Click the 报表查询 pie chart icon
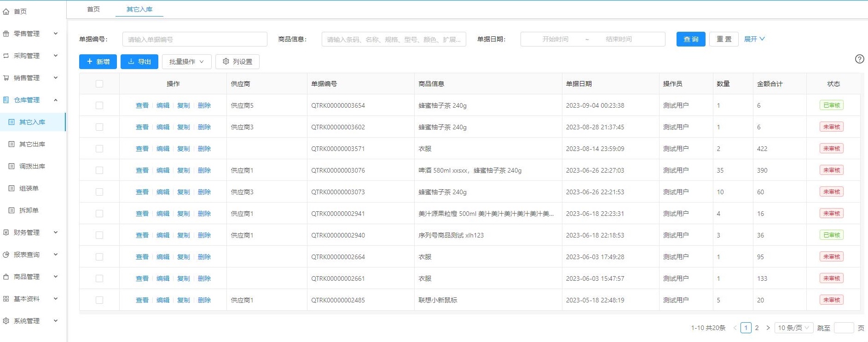868x342 pixels. click(6, 255)
